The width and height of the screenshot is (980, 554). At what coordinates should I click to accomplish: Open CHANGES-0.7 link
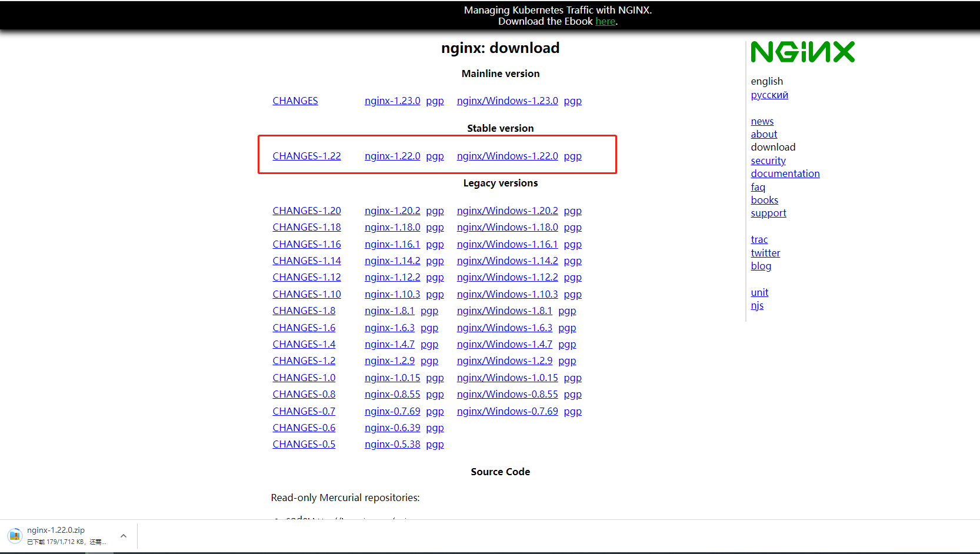coord(304,411)
